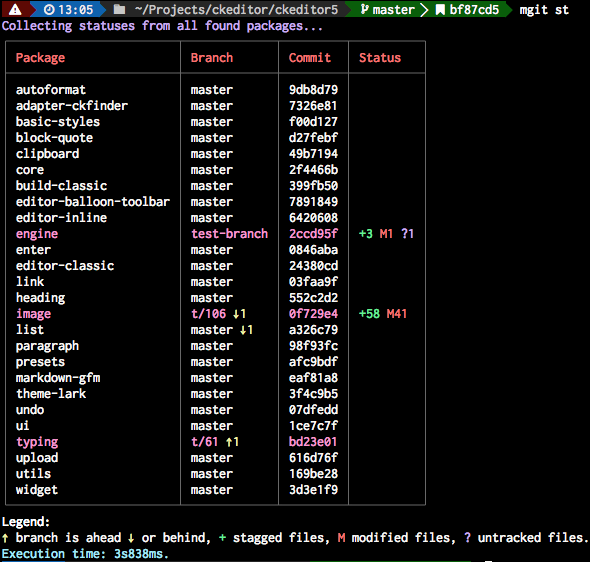Select the pink typing package name

pos(37,442)
